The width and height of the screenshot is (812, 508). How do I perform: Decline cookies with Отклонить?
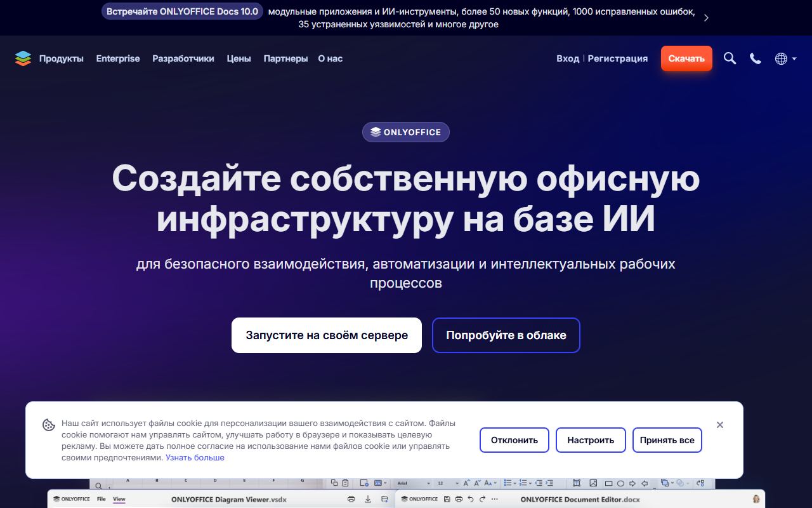point(514,440)
